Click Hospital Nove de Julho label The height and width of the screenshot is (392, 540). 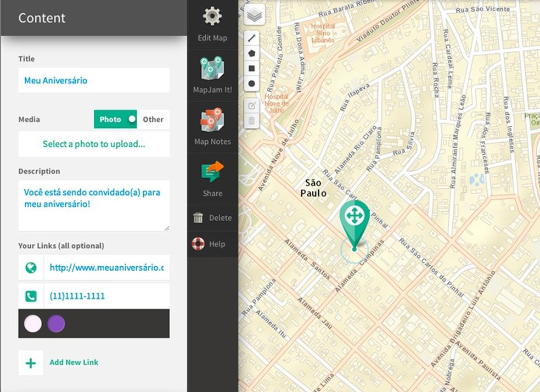277,103
